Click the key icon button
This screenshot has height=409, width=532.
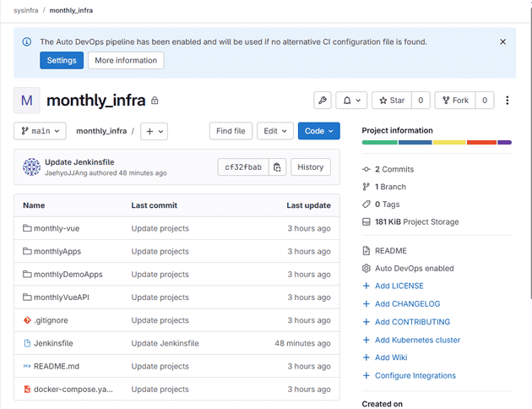(x=322, y=101)
